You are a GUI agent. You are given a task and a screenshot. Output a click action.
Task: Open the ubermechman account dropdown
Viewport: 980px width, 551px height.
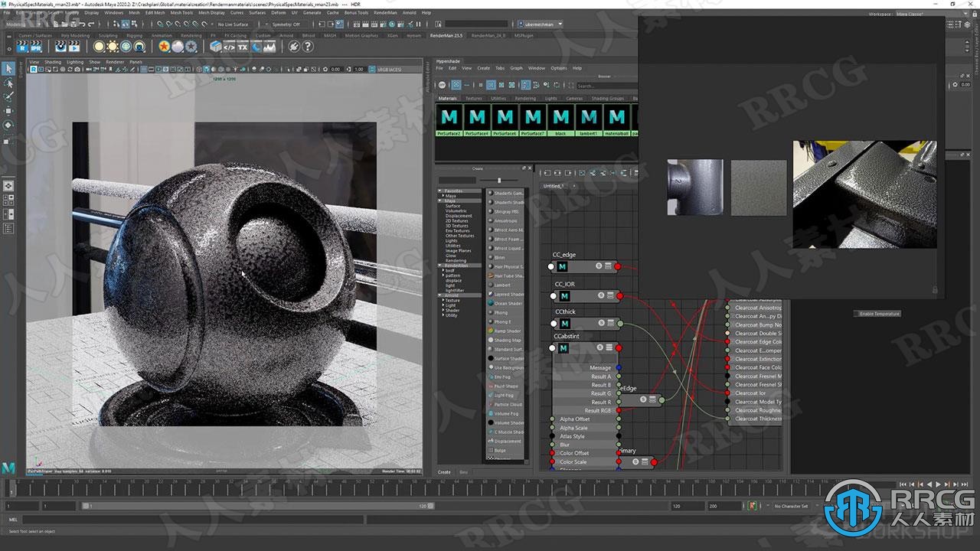(x=539, y=24)
